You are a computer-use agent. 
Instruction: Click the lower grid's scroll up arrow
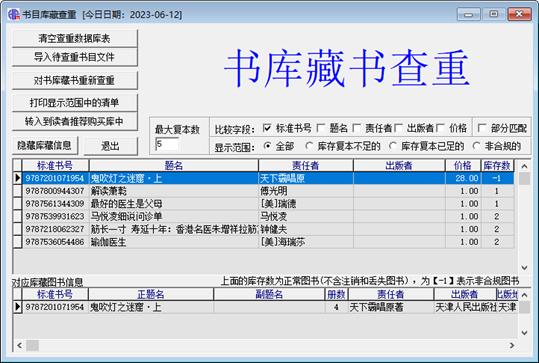(524, 295)
